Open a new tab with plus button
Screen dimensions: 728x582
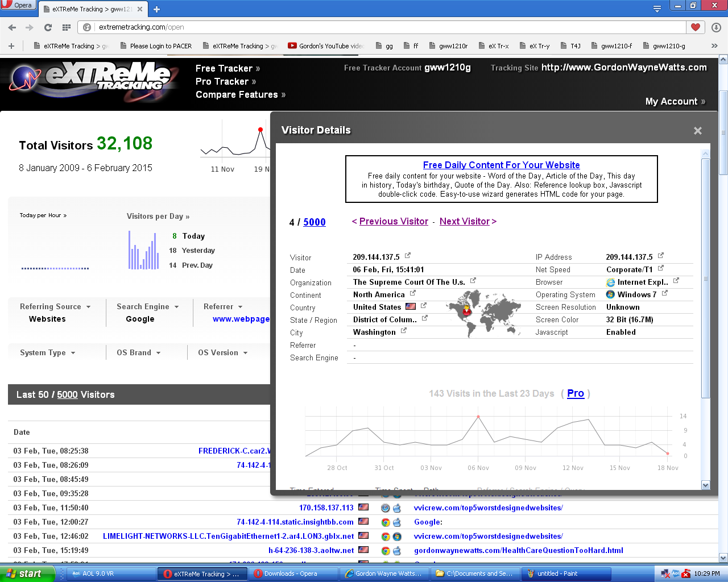[157, 9]
